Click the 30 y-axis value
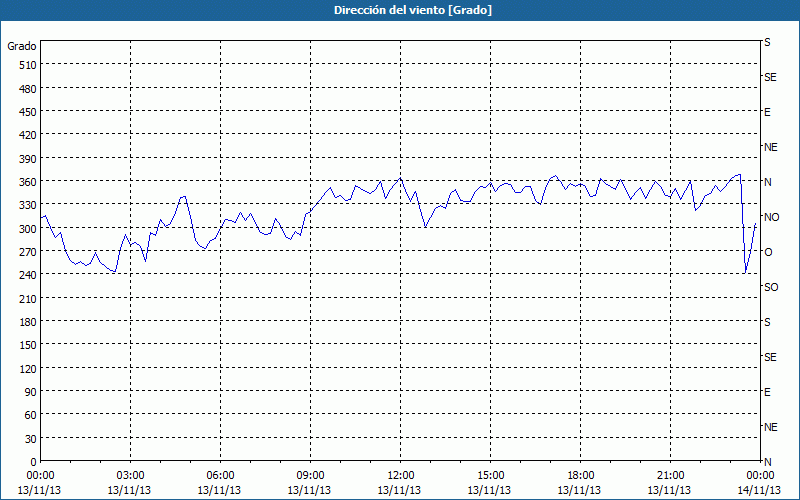800x500 pixels. point(31,439)
